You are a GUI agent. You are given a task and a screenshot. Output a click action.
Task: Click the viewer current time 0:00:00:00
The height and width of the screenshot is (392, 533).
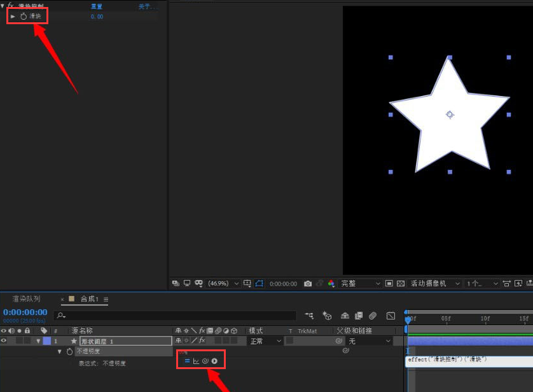[x=283, y=284]
